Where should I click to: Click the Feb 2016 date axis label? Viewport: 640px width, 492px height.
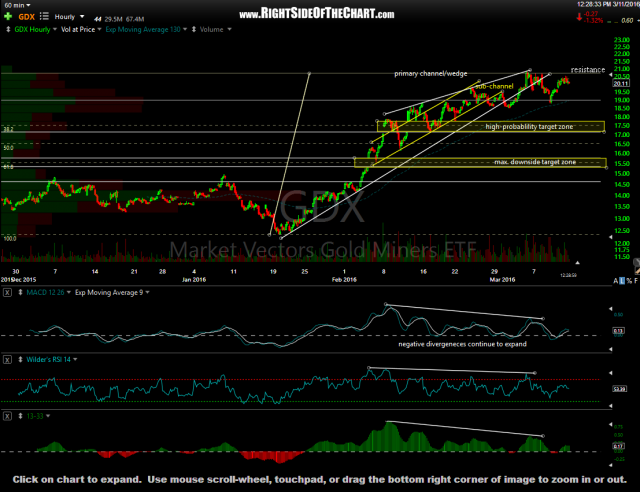344,280
